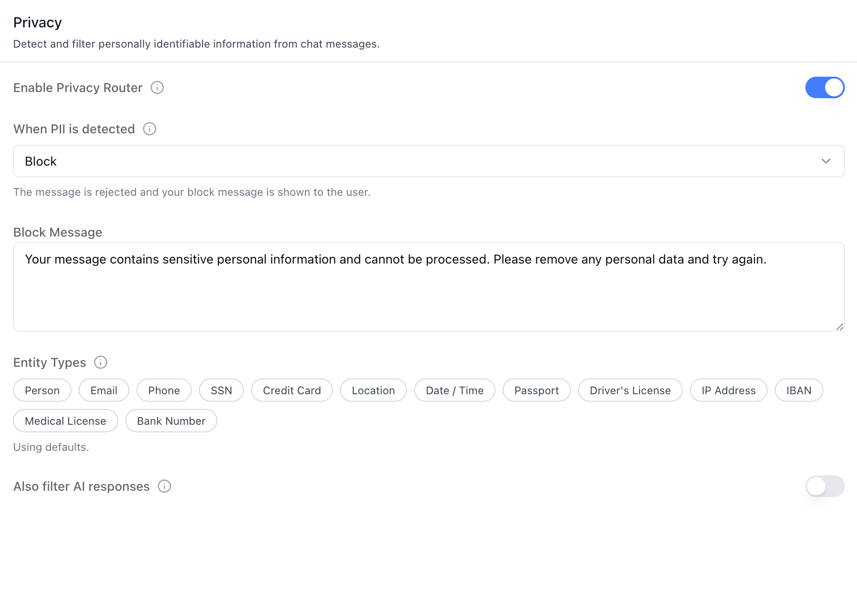This screenshot has height=616, width=857.
Task: Click the Block Message label
Action: click(57, 232)
